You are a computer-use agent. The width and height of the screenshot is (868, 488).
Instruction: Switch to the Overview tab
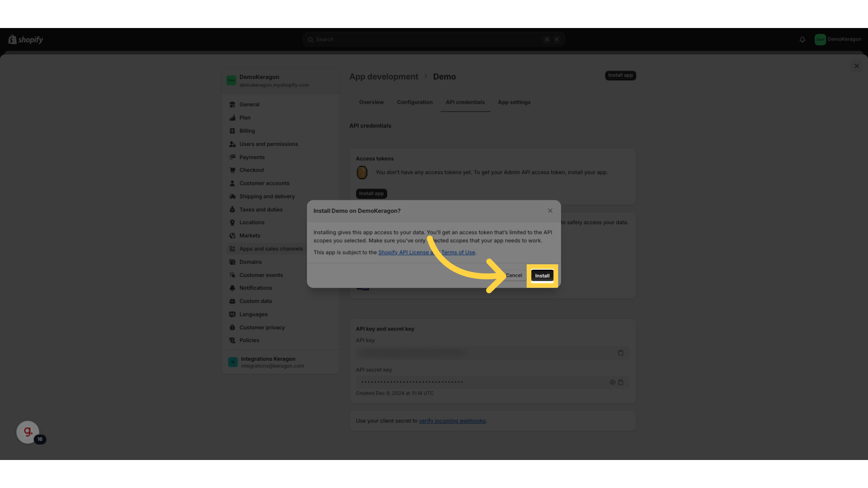tap(371, 102)
